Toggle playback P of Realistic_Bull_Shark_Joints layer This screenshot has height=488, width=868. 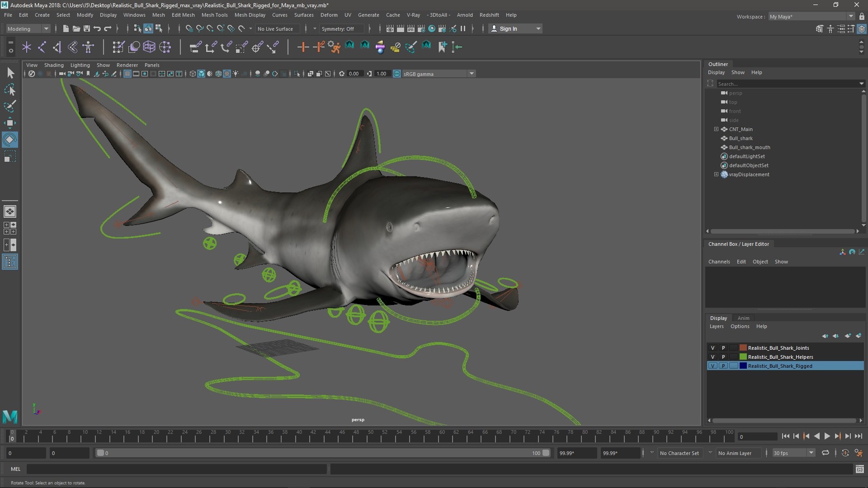pyautogui.click(x=723, y=348)
